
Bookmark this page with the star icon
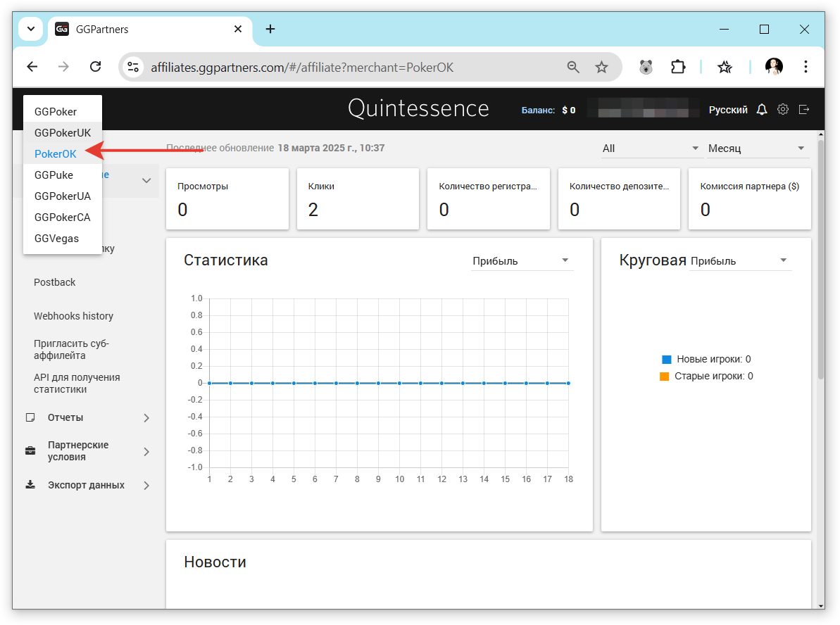[601, 67]
